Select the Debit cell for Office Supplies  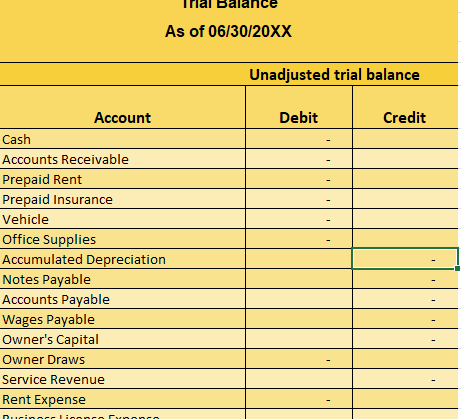[299, 239]
